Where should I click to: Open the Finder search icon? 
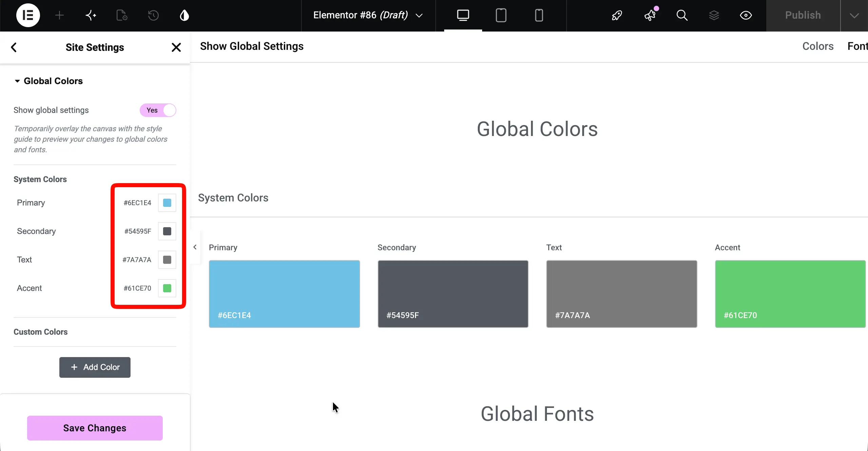682,15
